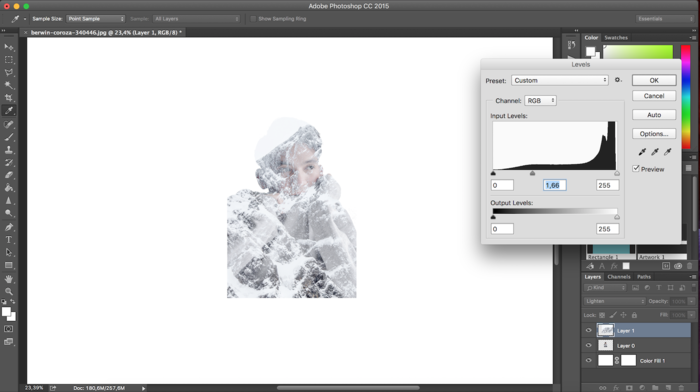Toggle lock position
The image size is (700, 392).
[x=624, y=315]
